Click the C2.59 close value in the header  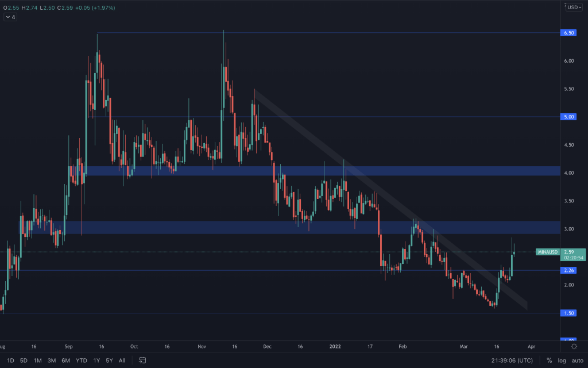coord(65,7)
